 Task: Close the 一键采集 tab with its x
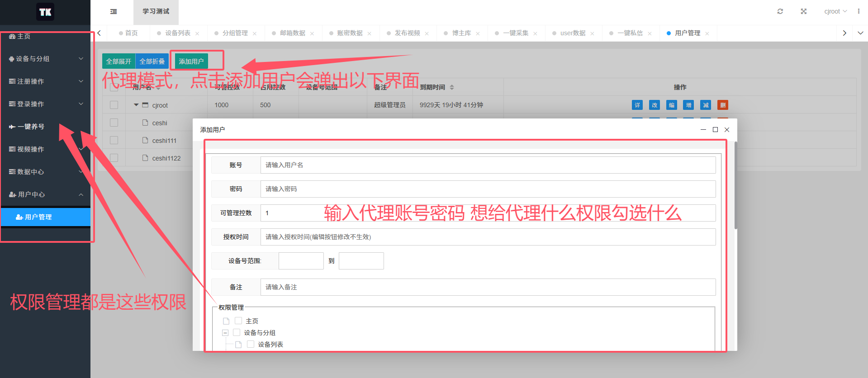(x=535, y=33)
